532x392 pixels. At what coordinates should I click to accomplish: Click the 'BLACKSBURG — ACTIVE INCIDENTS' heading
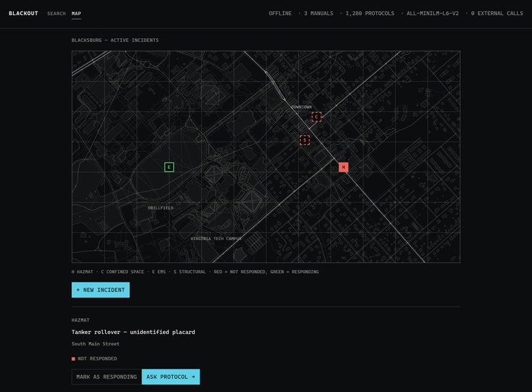point(115,40)
